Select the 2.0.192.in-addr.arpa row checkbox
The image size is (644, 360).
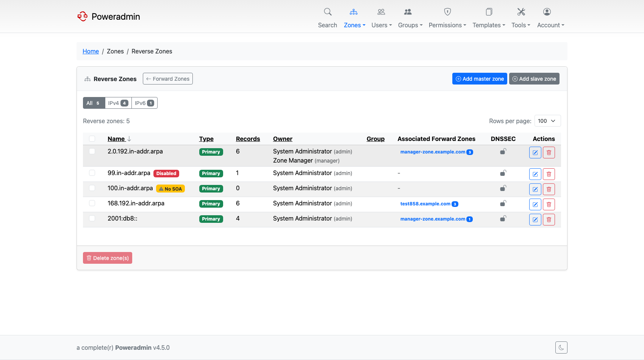[x=92, y=151]
